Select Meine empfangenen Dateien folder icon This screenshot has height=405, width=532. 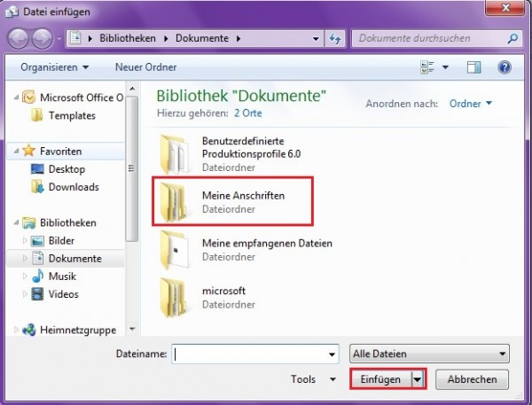click(x=174, y=250)
